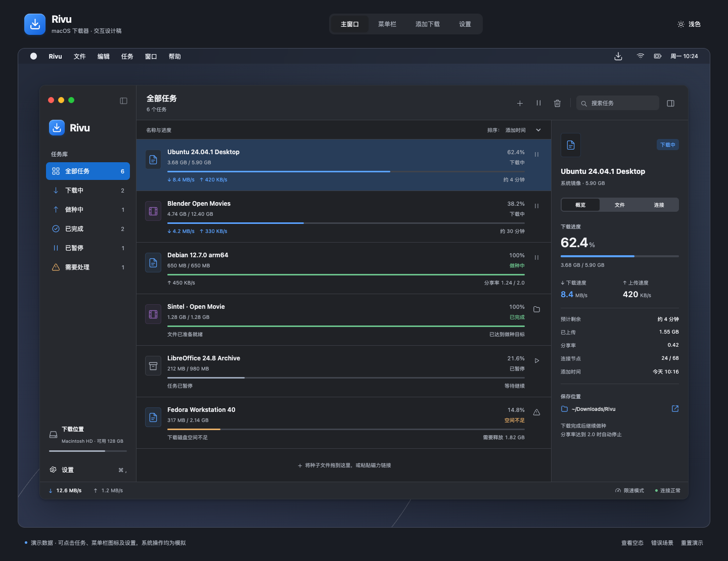Click the Ubuntu download progress bar in the list

pyautogui.click(x=346, y=172)
